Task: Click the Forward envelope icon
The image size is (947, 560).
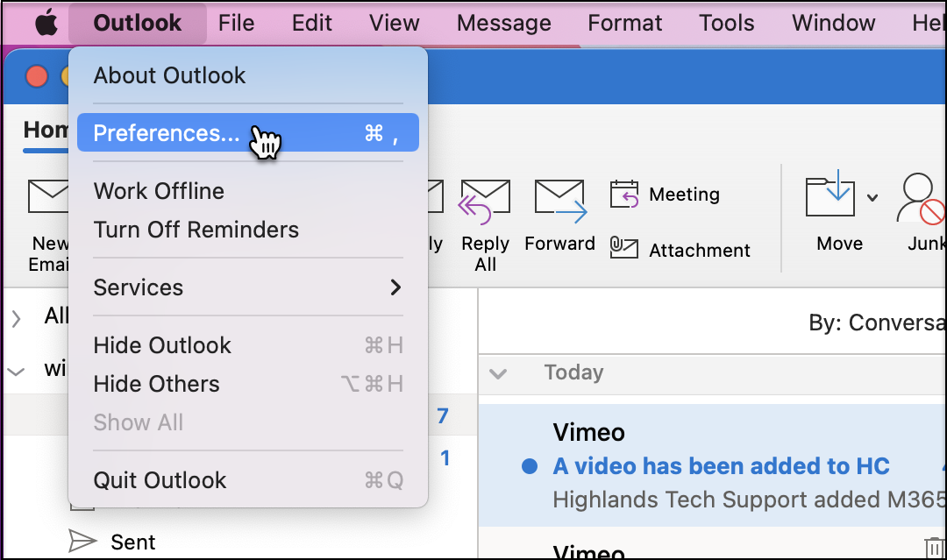Action: [559, 200]
